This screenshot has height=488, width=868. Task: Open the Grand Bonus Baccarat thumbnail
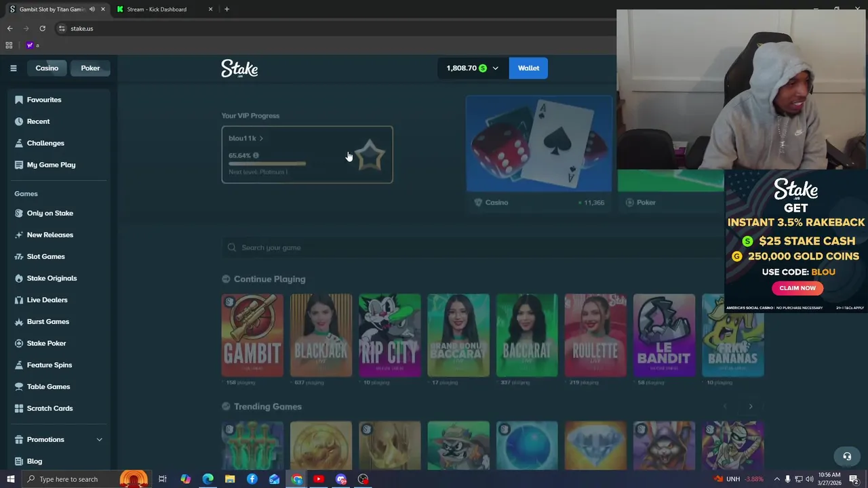458,335
